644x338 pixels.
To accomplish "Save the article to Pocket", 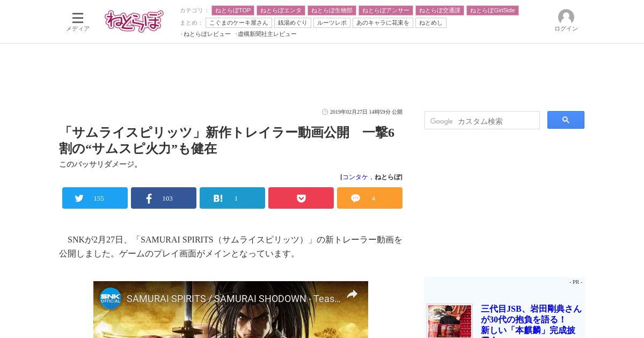I will point(301,198).
